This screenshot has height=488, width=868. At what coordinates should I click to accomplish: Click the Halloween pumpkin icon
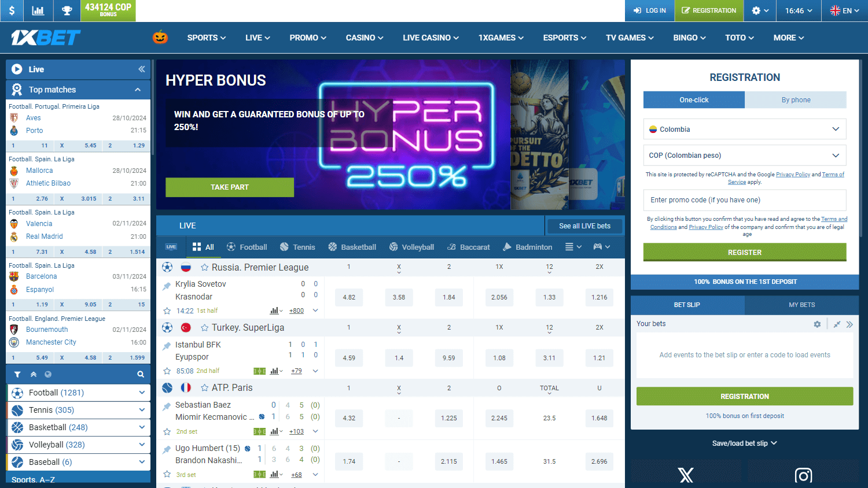(x=160, y=38)
